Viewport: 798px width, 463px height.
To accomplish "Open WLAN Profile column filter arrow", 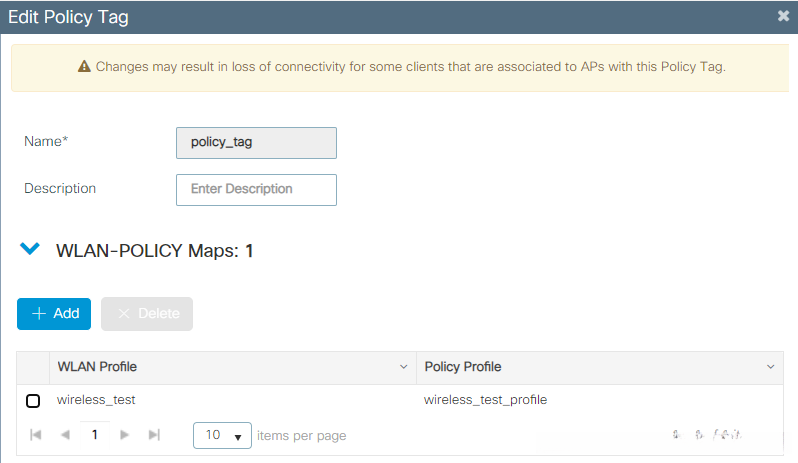I will pos(404,367).
